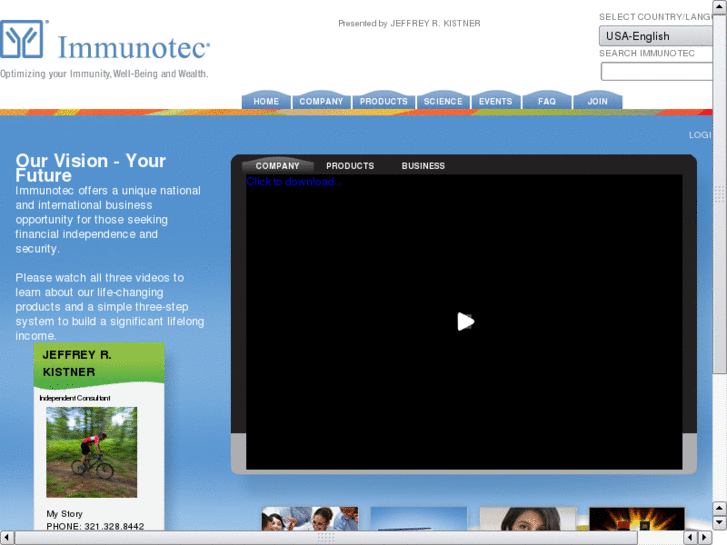This screenshot has height=545, width=727.
Task: Select the BUSINESS video tab
Action: pos(423,166)
